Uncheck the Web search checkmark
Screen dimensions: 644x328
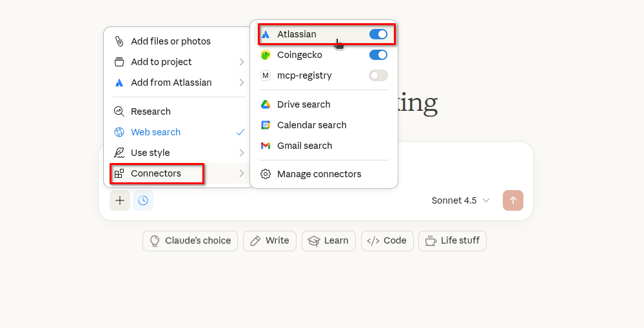click(x=240, y=131)
